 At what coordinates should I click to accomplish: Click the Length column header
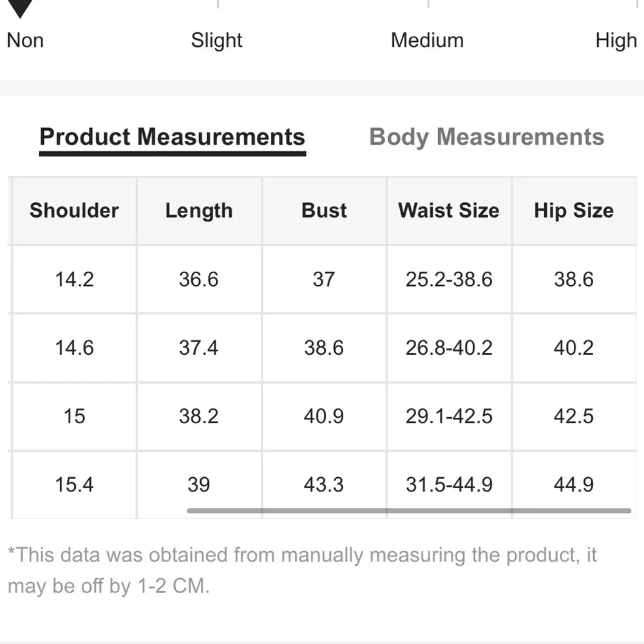[198, 211]
